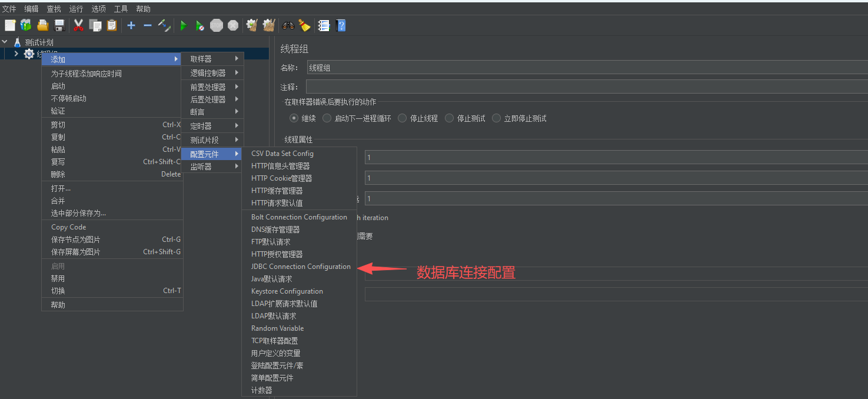
Task: Expand the 断言 submenu
Action: [212, 112]
